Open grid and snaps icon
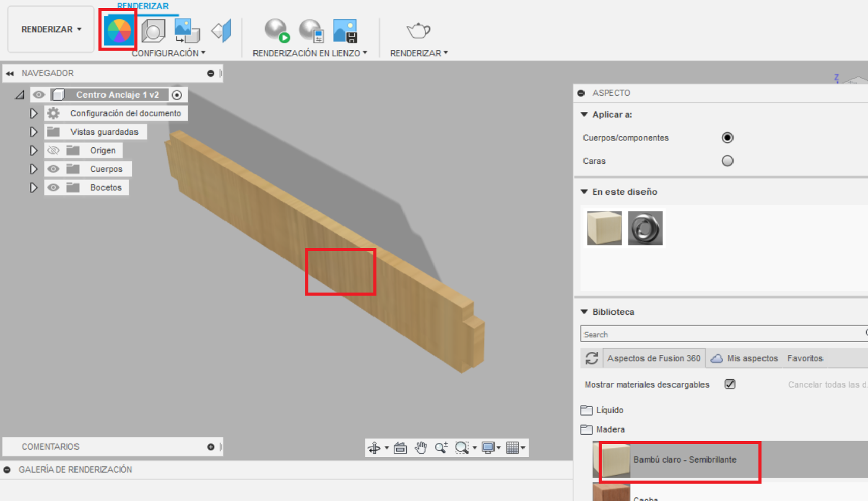868x501 pixels. coord(513,448)
